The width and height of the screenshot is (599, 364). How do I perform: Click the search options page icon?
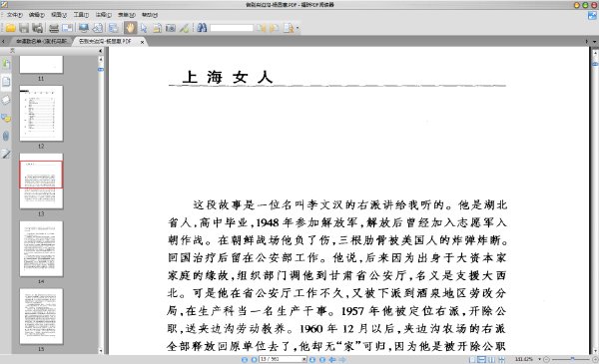pos(289,28)
